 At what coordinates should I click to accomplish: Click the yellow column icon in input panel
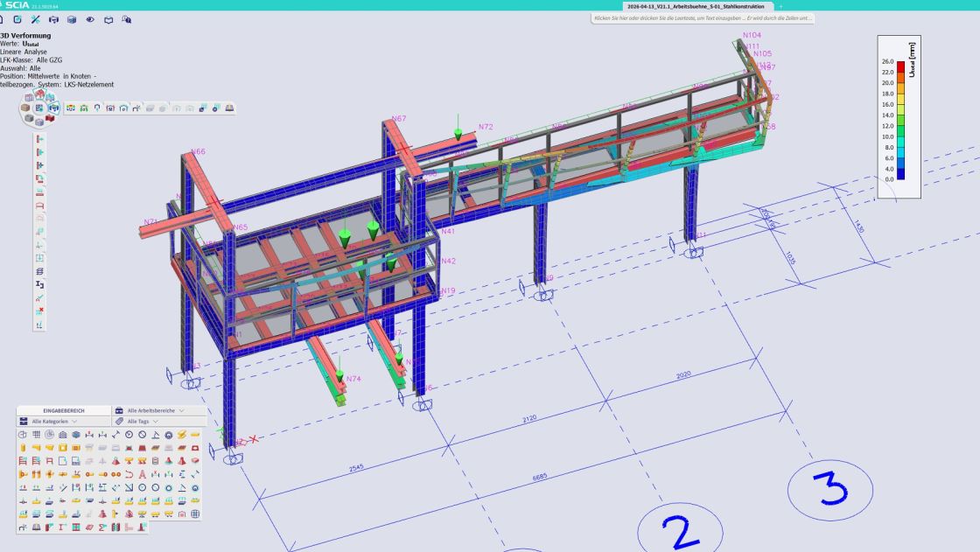(x=23, y=448)
